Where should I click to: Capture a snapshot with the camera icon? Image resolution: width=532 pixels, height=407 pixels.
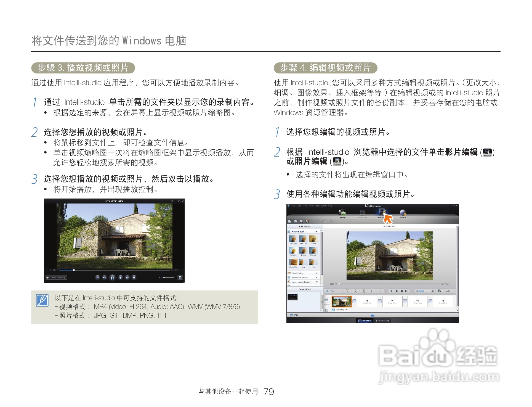click(180, 277)
